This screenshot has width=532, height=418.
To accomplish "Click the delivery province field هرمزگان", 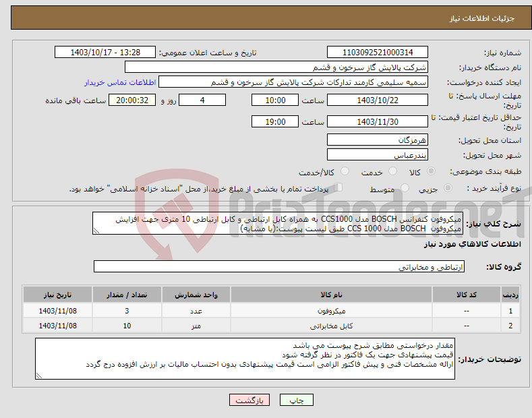I will 378,140.
